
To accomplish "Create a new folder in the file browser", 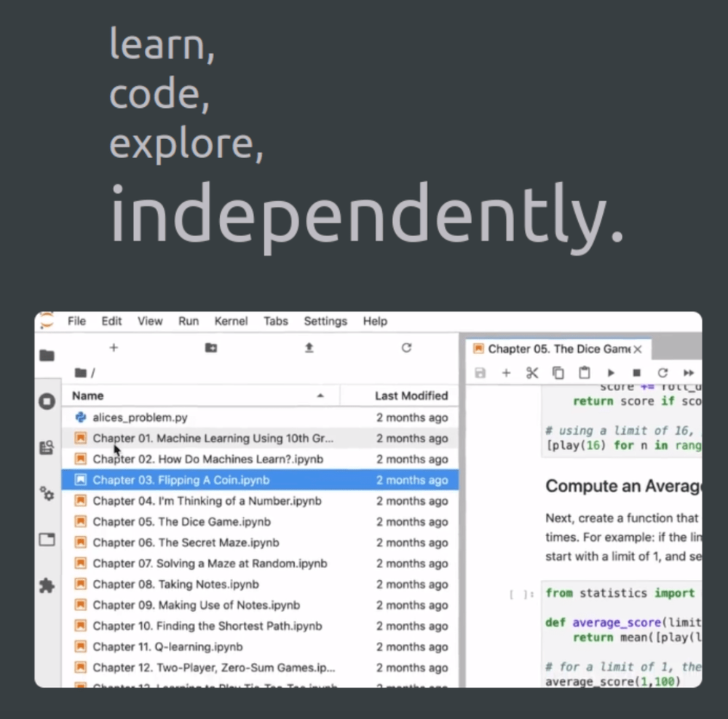I will pyautogui.click(x=210, y=348).
